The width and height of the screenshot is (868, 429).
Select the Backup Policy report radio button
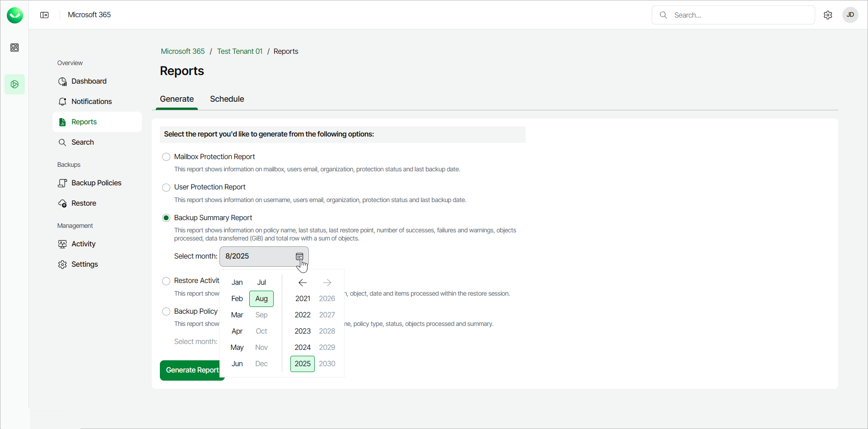point(166,311)
